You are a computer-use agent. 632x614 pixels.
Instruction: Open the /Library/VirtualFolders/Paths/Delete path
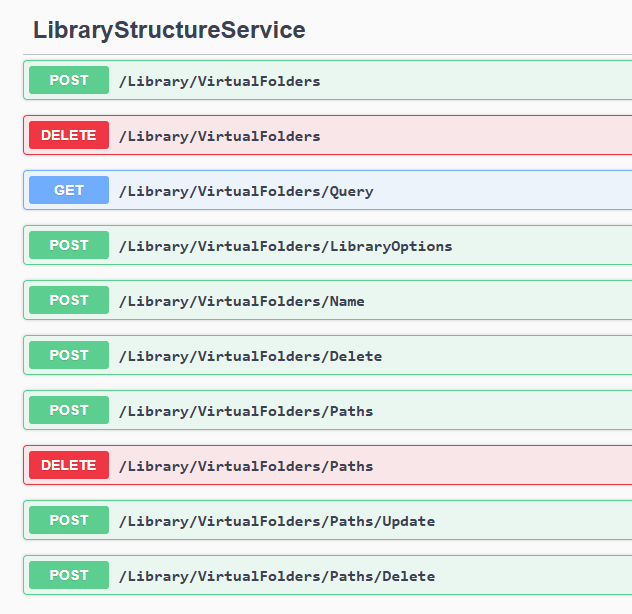(277, 576)
